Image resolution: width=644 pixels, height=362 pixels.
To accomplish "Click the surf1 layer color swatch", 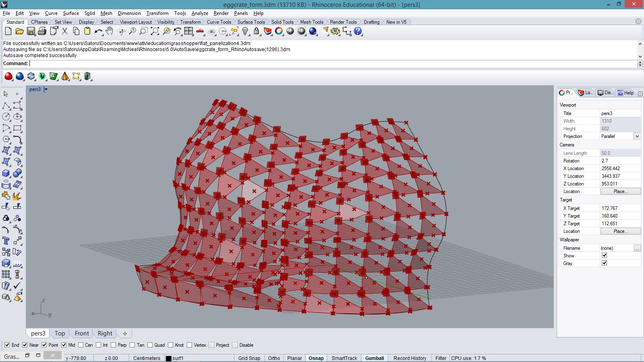I will click(x=169, y=358).
